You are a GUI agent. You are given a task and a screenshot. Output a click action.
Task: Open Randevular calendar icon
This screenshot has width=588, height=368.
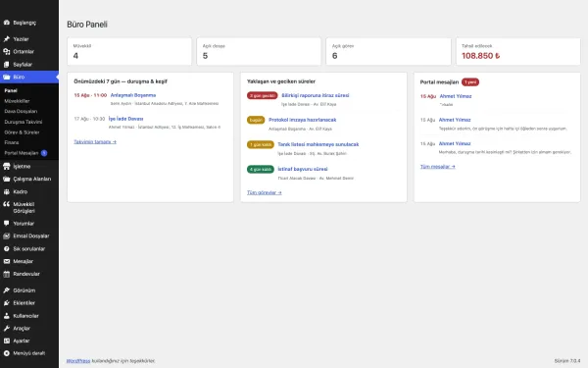7,274
